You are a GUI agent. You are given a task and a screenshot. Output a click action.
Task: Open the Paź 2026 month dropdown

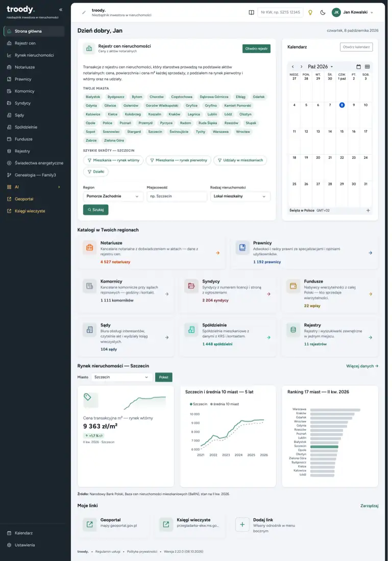click(x=320, y=66)
